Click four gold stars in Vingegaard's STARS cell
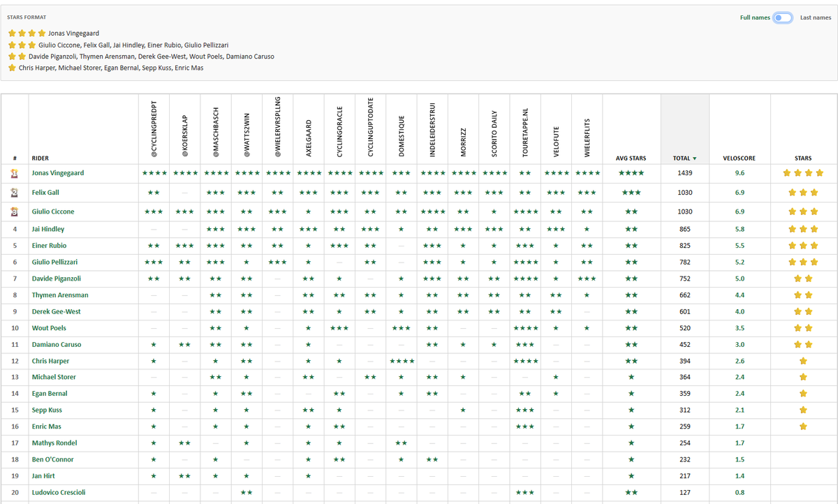The width and height of the screenshot is (838, 504). (803, 172)
